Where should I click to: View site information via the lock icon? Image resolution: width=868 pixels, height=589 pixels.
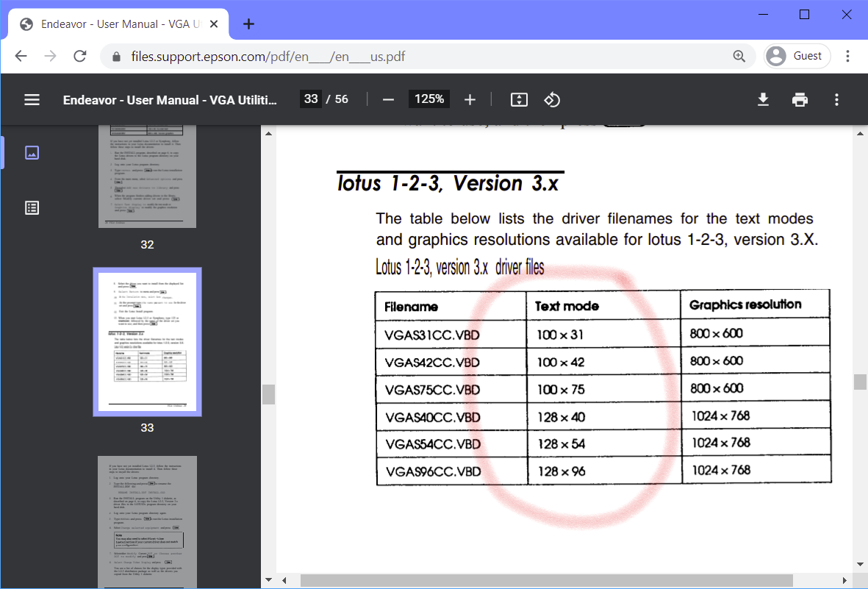tap(116, 57)
